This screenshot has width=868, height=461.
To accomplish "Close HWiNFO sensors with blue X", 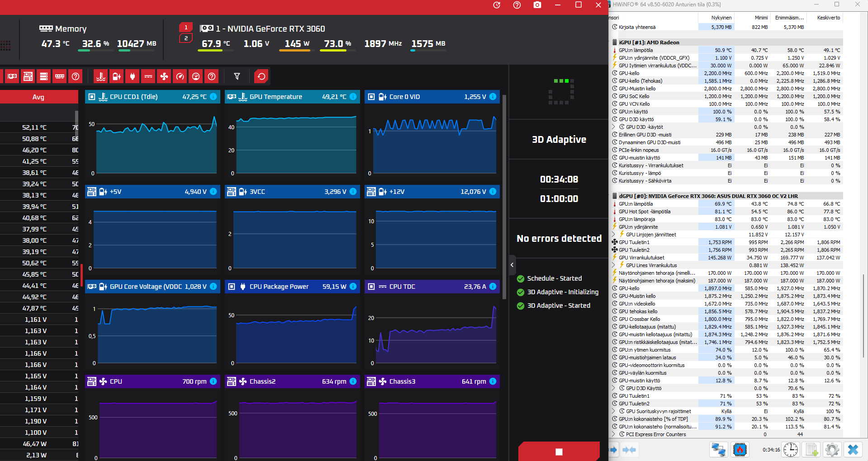I will [853, 450].
